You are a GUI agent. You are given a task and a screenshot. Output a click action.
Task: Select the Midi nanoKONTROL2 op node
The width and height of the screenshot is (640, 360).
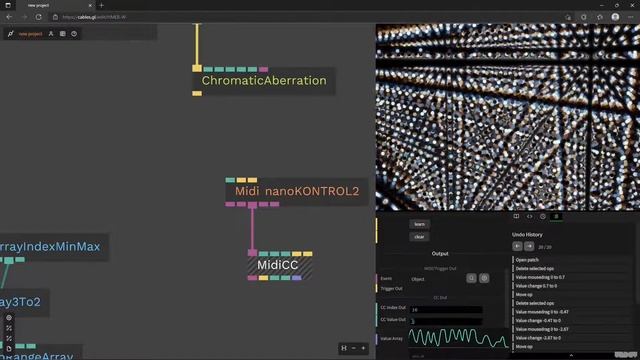coord(297,191)
